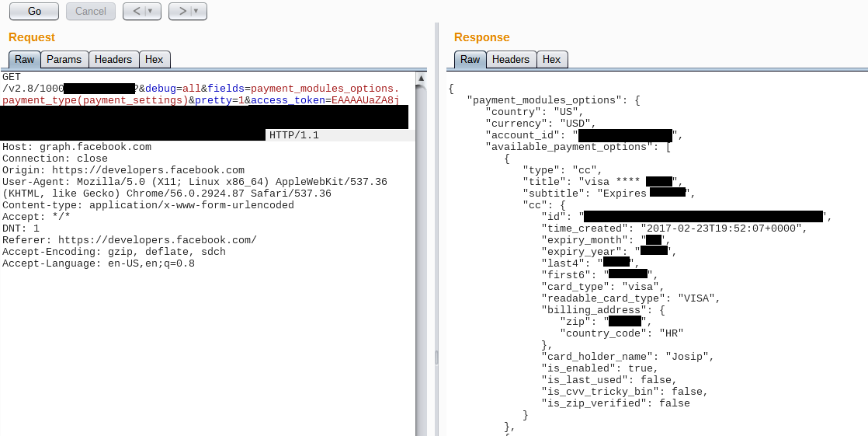Viewport: 868px width, 436px height.
Task: Click the Connection: close header line
Action: (55, 159)
